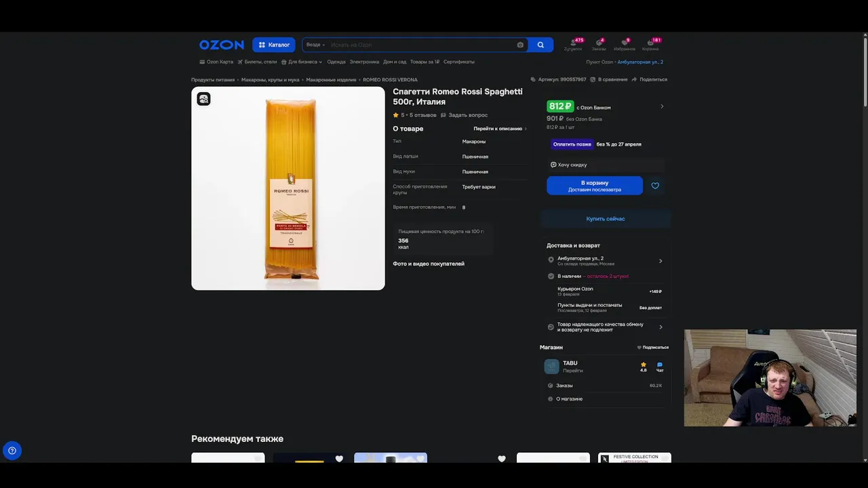This screenshot has width=868, height=488.
Task: Toggle heart on second recommended product card
Action: pos(339,459)
